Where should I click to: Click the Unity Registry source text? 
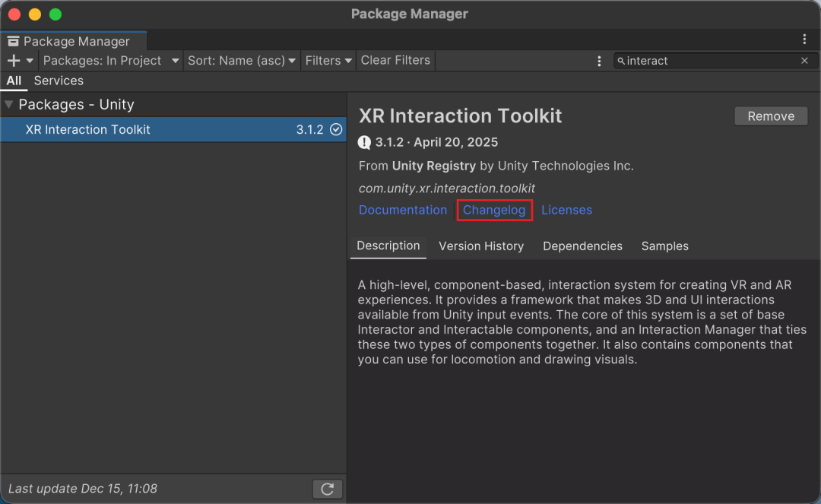[x=433, y=166]
